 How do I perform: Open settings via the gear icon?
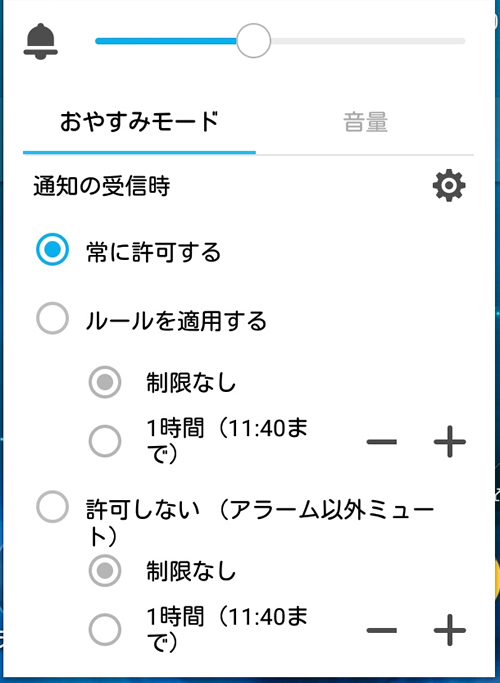449,186
